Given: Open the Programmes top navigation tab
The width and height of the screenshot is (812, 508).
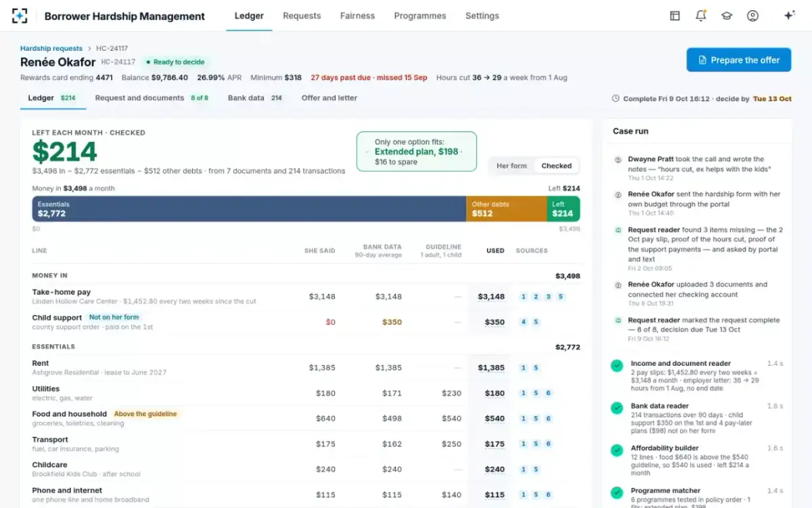Looking at the screenshot, I should coord(420,16).
